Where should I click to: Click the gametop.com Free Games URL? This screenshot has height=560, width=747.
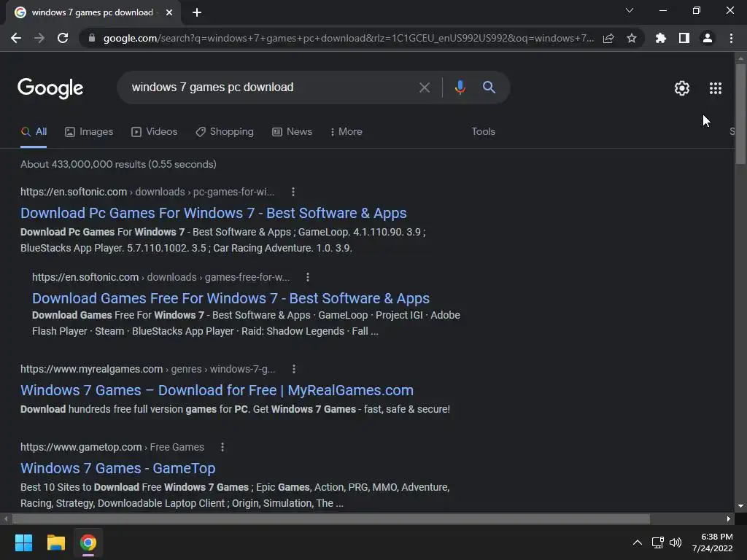[112, 447]
